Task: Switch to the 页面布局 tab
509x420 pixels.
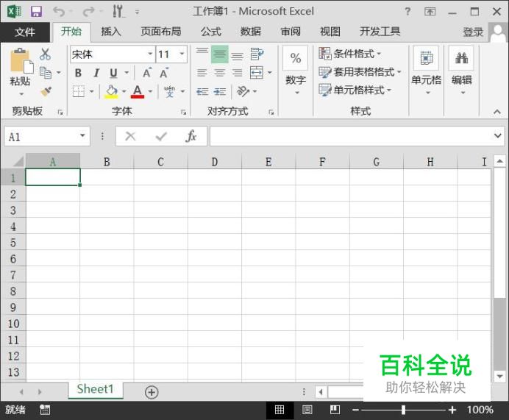Action: point(160,32)
